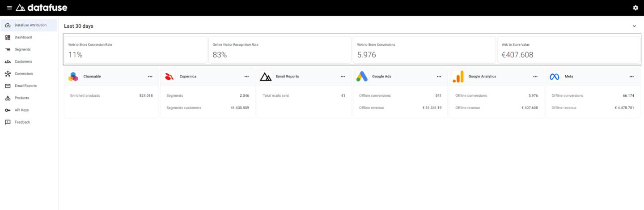Viewport: 644px width, 210px height.
Task: Click Total mails sent value 41
Action: click(x=343, y=96)
